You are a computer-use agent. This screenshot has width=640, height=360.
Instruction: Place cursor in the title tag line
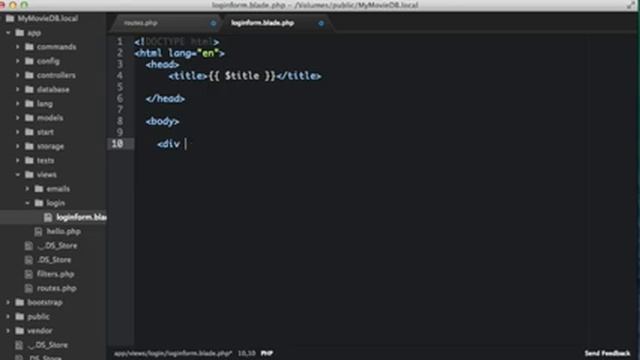245,76
